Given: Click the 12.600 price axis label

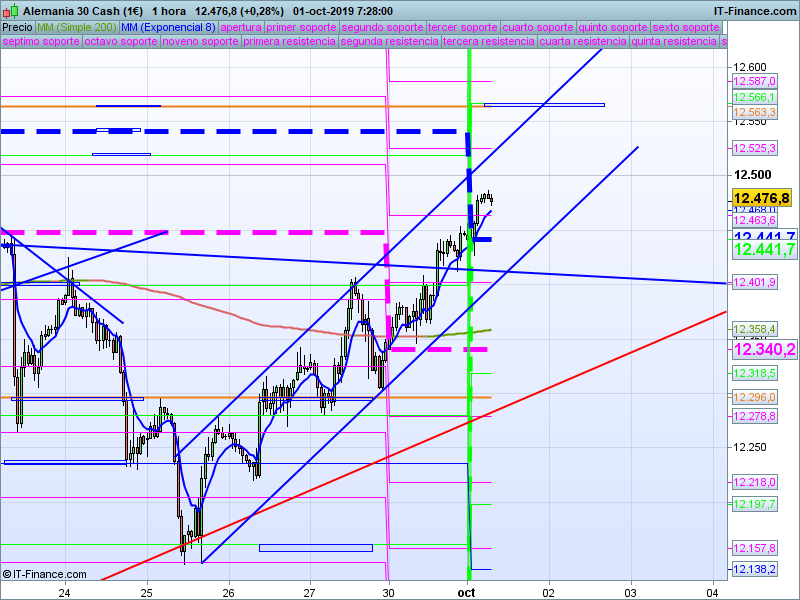Looking at the screenshot, I should pyautogui.click(x=749, y=67).
